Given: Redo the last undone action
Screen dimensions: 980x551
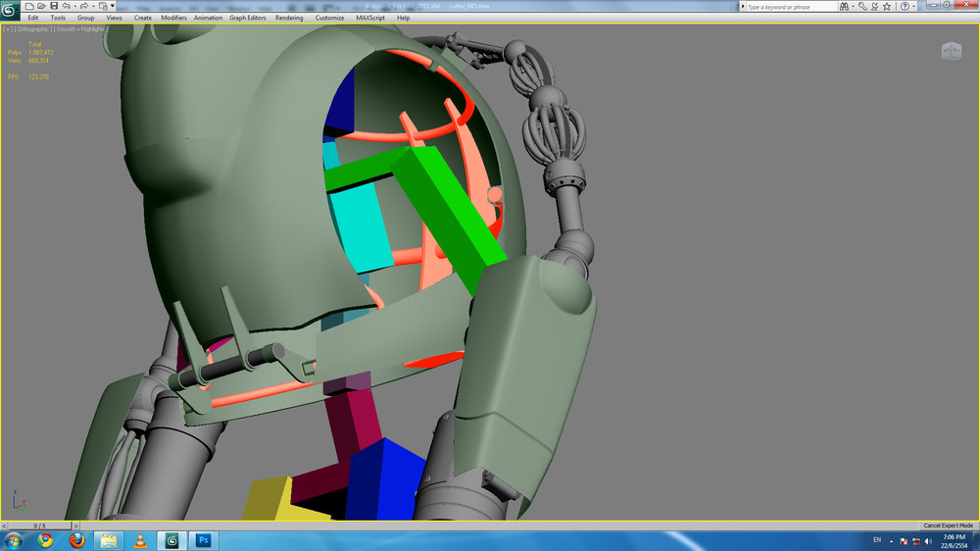Looking at the screenshot, I should tap(84, 6).
